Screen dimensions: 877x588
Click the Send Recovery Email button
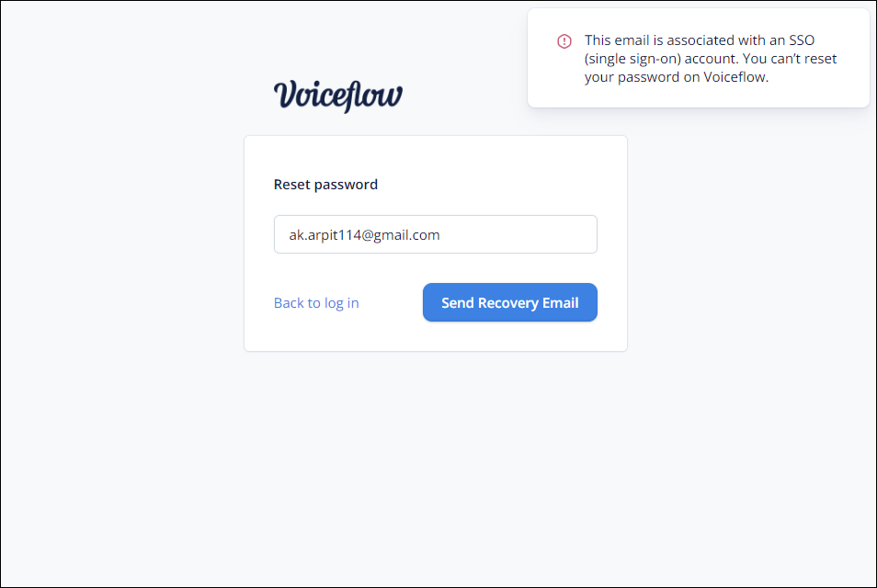tap(509, 302)
